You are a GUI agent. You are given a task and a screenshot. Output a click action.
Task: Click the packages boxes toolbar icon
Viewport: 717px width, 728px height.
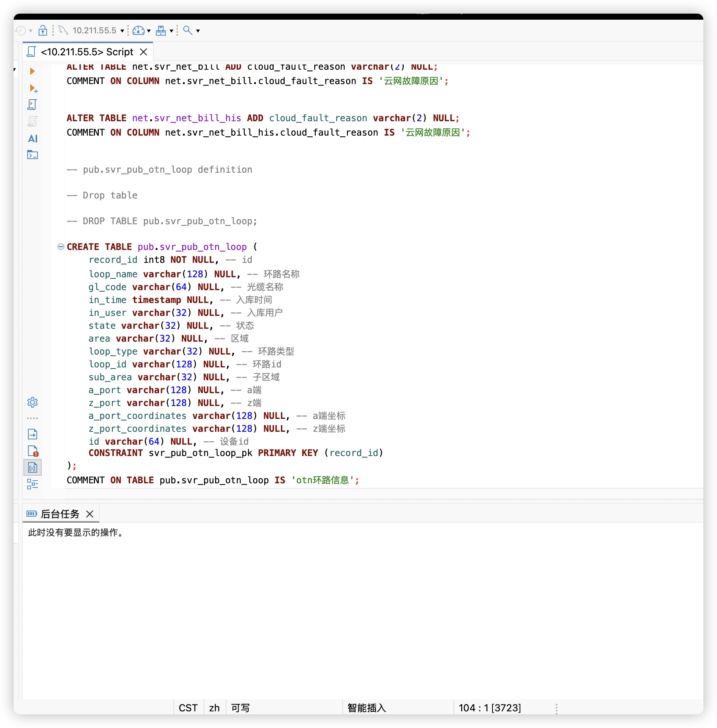(161, 30)
